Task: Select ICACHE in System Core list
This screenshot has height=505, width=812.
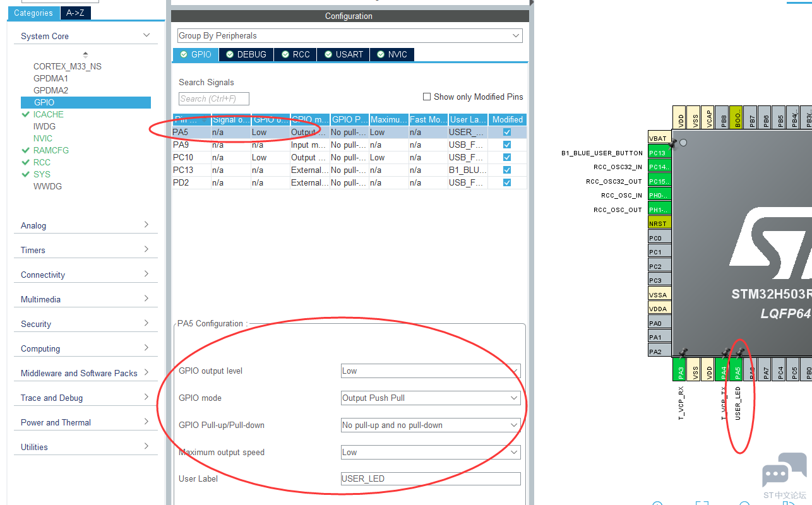Action: click(x=49, y=114)
